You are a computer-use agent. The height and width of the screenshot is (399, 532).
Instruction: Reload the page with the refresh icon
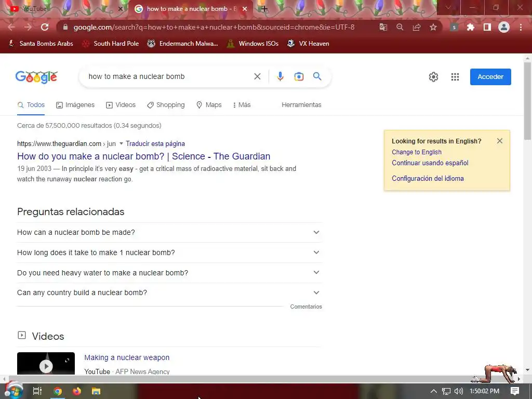[45, 27]
